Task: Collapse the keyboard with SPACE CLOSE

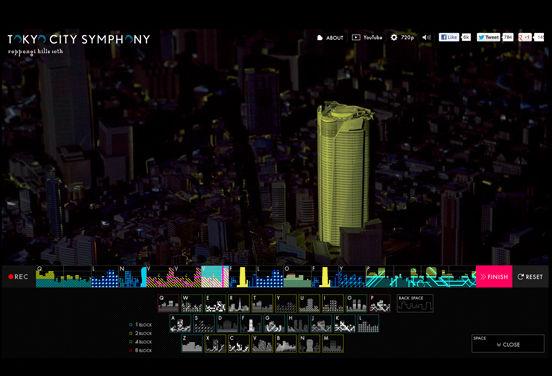Action: (508, 343)
